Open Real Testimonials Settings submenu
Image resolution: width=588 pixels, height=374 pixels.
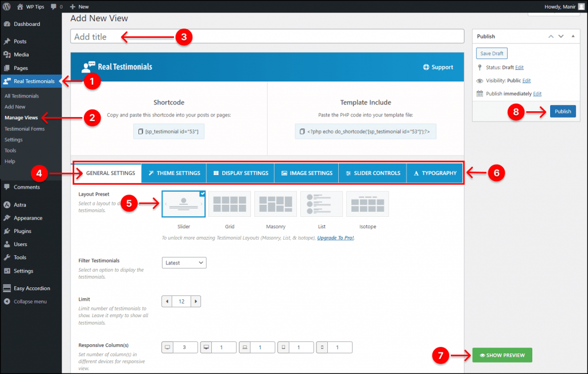coord(14,139)
